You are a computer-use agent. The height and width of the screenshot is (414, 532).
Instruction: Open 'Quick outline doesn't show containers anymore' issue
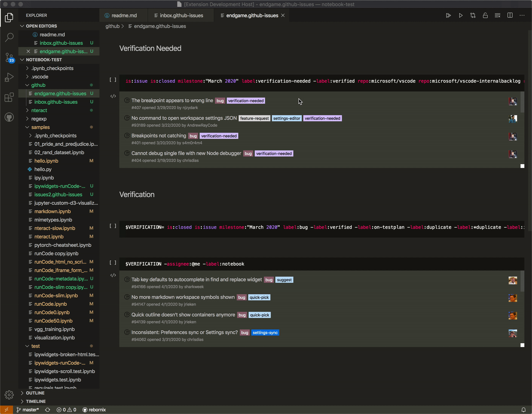(x=183, y=315)
